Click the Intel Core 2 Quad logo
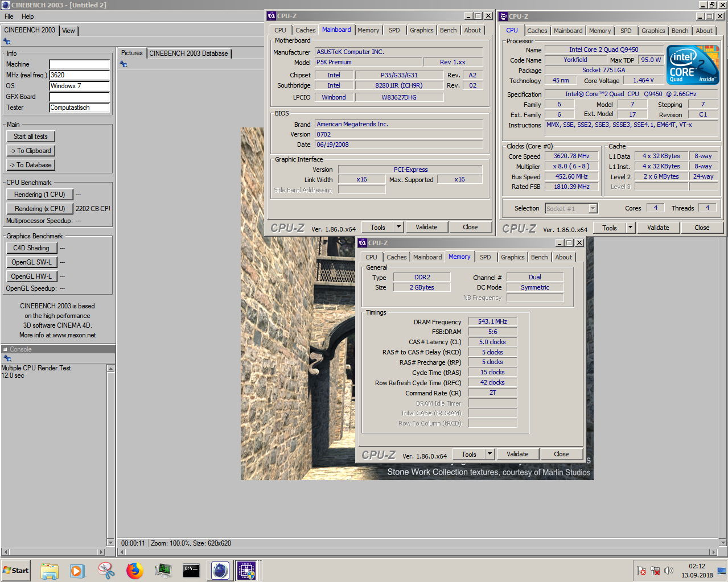The width and height of the screenshot is (728, 582). (x=693, y=65)
